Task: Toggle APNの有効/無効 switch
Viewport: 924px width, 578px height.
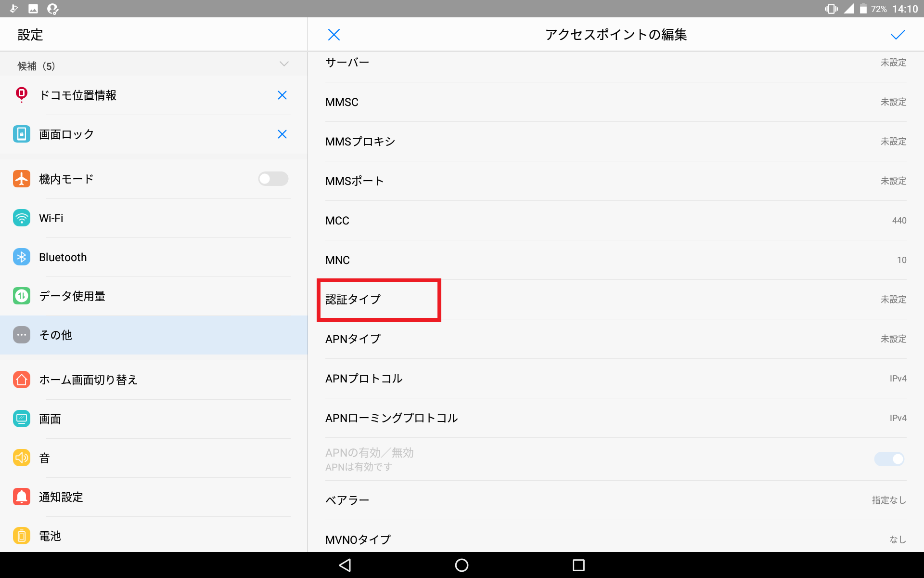Action: (x=889, y=459)
